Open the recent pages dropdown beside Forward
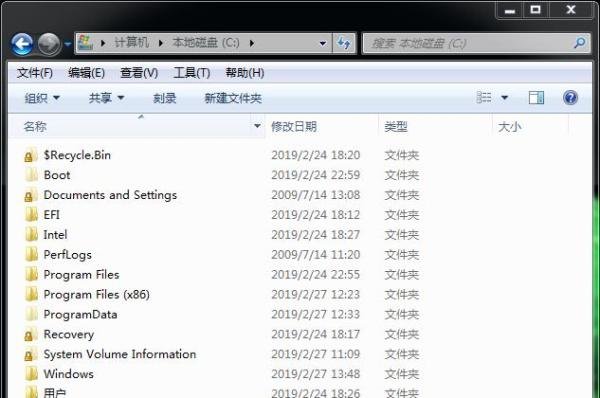Screen dimensions: 600x398 coord(67,44)
